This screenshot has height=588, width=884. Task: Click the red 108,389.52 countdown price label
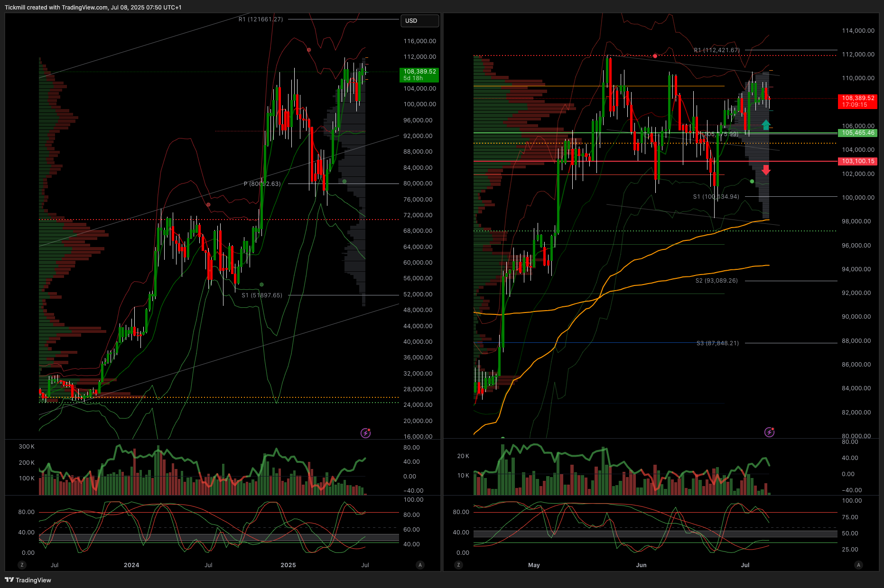click(x=858, y=101)
